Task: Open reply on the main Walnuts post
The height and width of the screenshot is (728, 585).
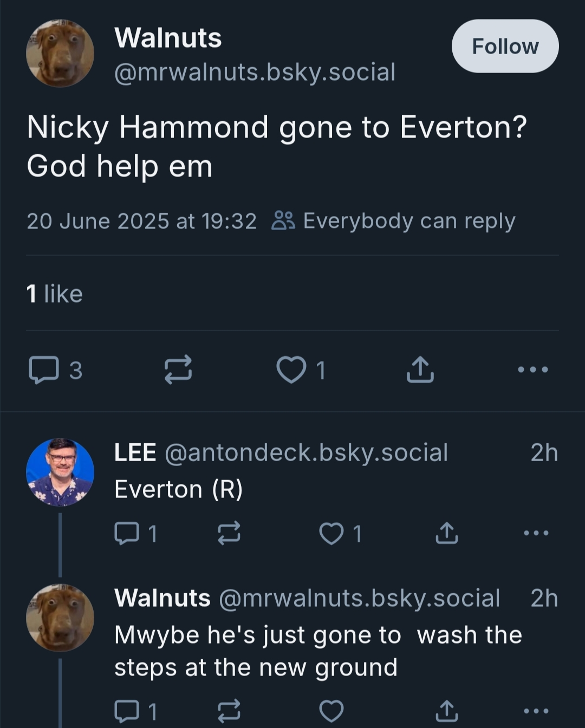Action: (x=44, y=370)
